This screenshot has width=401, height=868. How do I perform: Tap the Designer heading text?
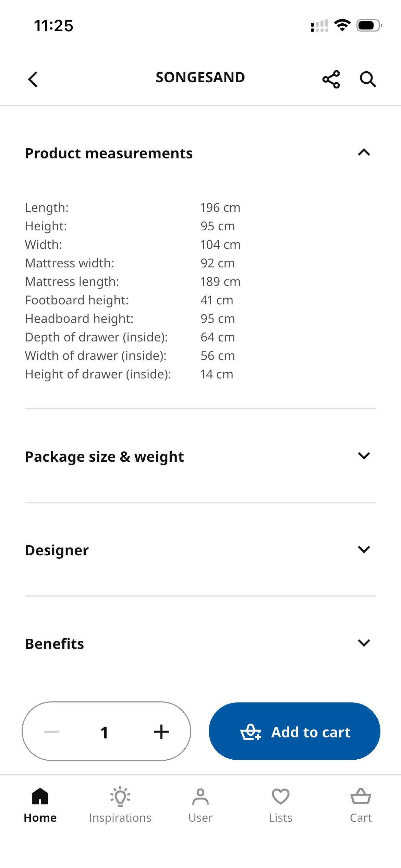57,550
